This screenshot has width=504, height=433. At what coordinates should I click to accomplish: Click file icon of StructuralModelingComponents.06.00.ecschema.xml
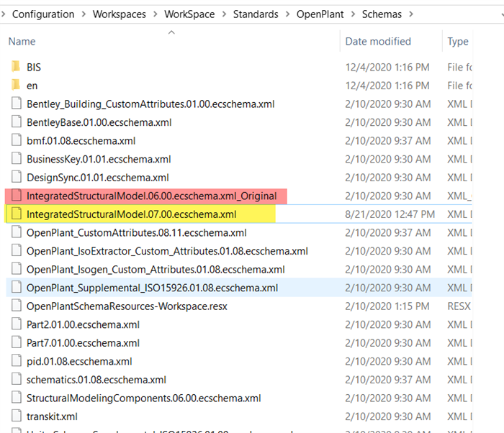coord(17,397)
